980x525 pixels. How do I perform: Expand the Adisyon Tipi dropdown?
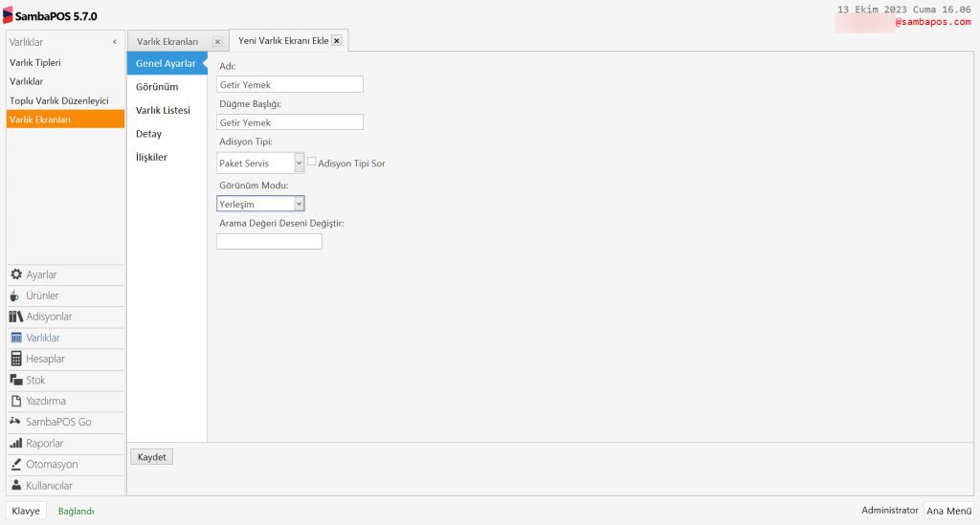pos(299,164)
